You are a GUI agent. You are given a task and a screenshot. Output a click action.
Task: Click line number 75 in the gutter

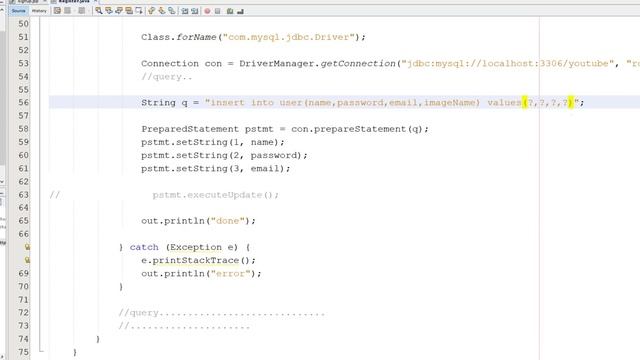tap(24, 352)
